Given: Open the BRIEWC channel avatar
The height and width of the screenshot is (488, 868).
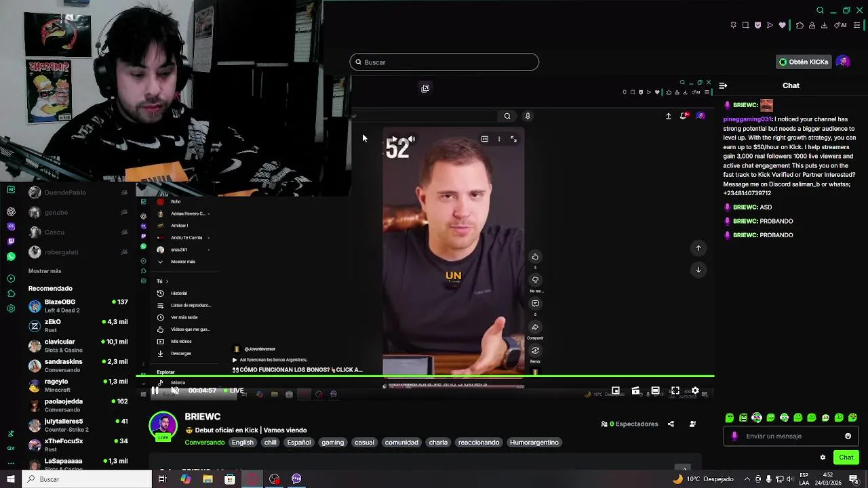Looking at the screenshot, I should [163, 425].
